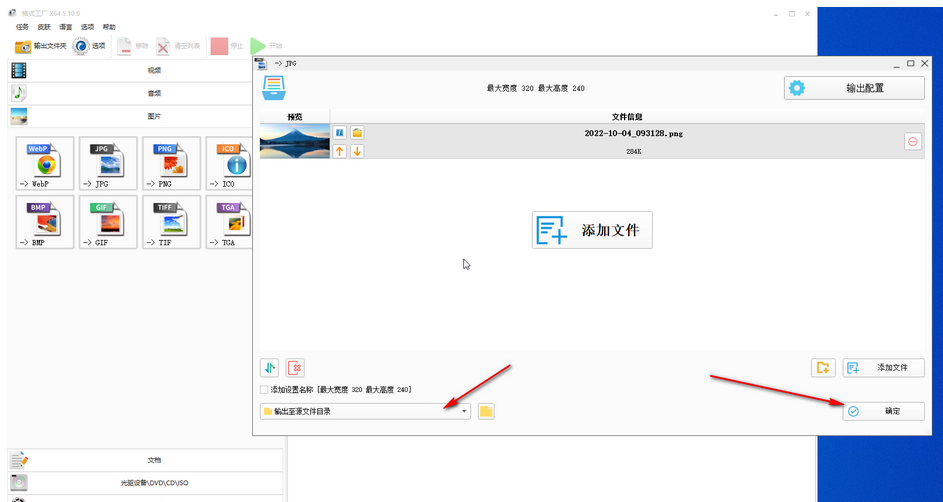Image resolution: width=943 pixels, height=502 pixels.
Task: Select -> WebP conversion icon
Action: coord(45,164)
